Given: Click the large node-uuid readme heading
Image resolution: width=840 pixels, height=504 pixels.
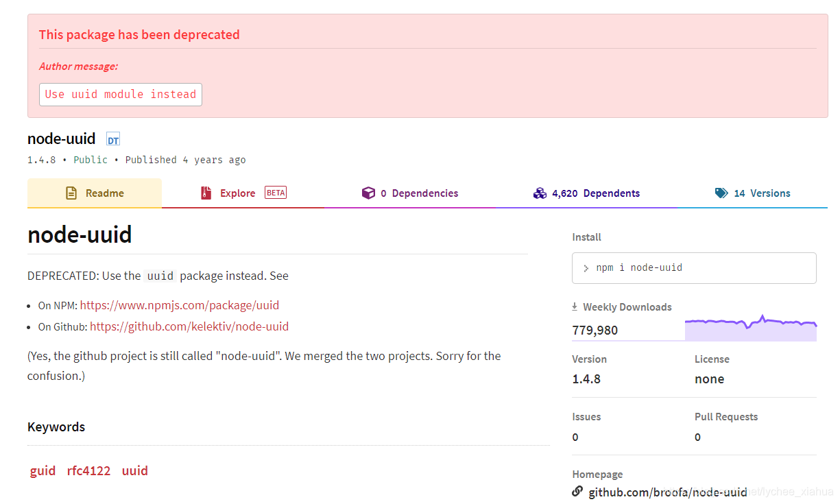Looking at the screenshot, I should 80,235.
